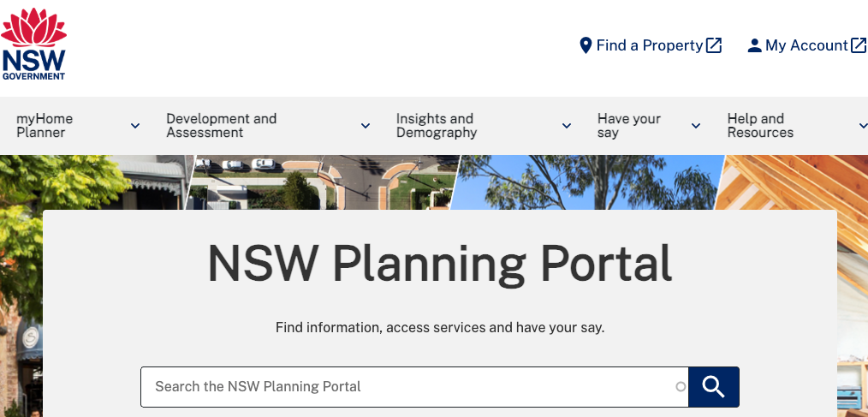
Task: Click the external link icon after Find a Property
Action: point(714,46)
